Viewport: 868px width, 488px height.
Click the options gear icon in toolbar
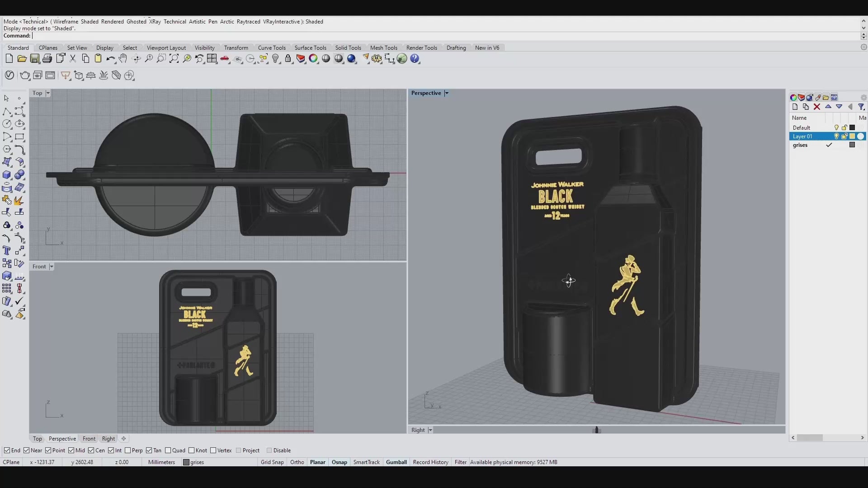point(377,58)
